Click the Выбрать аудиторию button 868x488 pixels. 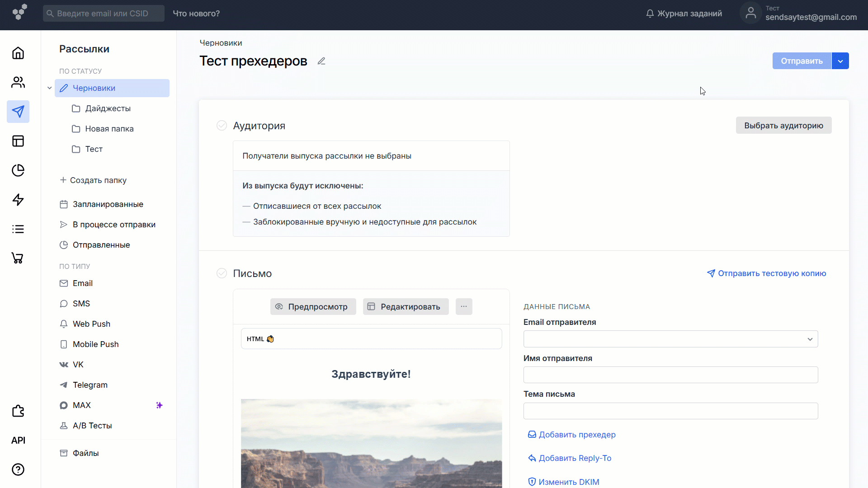[783, 125]
